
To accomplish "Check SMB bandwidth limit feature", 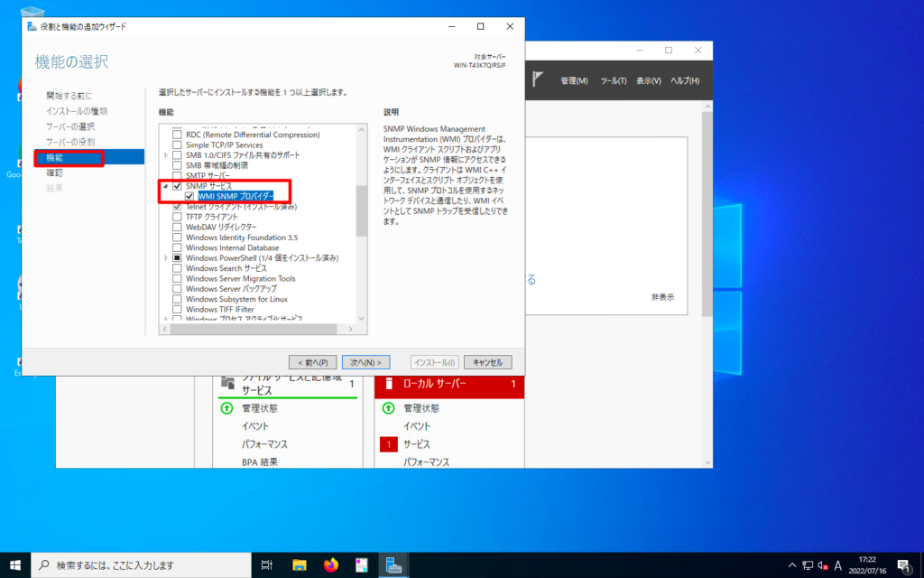I will pos(177,165).
